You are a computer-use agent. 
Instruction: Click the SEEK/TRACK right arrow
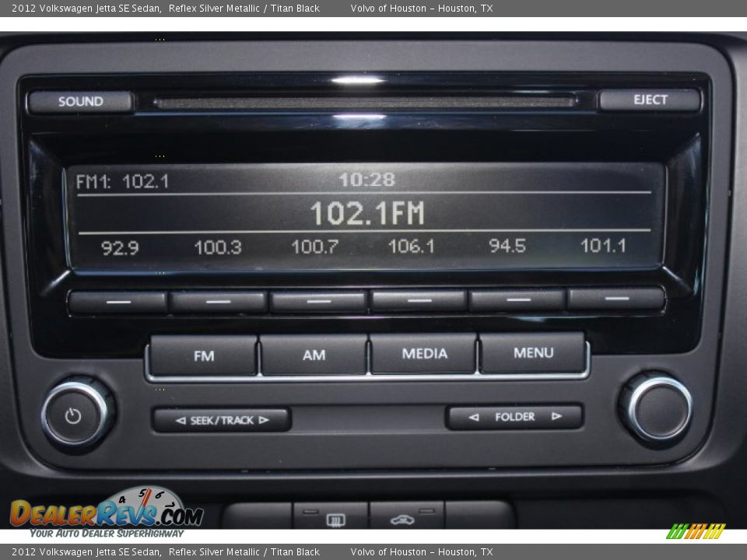(x=264, y=420)
